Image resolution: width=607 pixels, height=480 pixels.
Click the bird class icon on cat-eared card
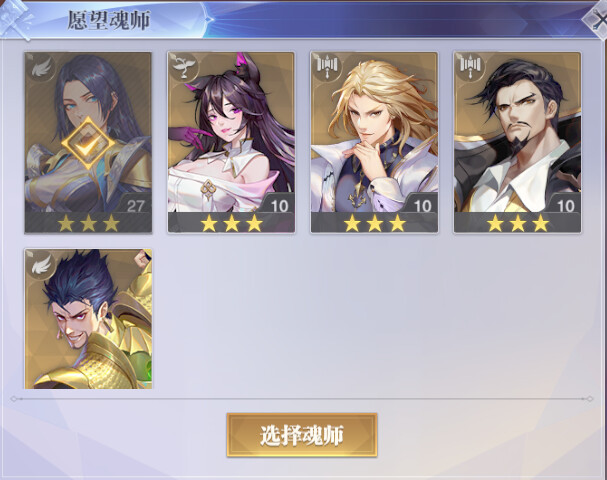(183, 67)
